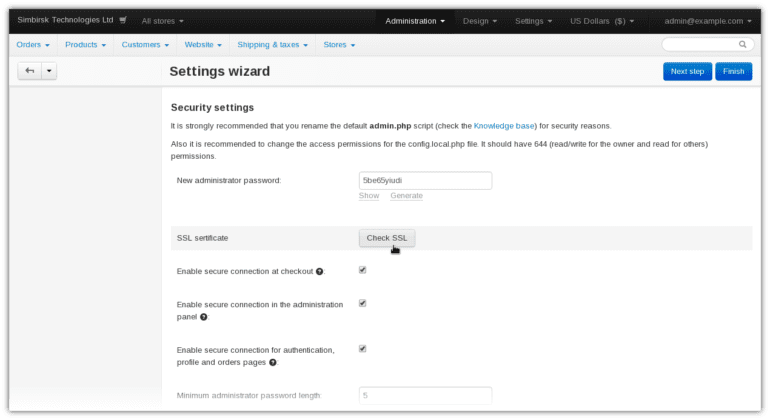Click the back arrow icon button
Viewport: 770px width, 420px height.
pyautogui.click(x=30, y=71)
